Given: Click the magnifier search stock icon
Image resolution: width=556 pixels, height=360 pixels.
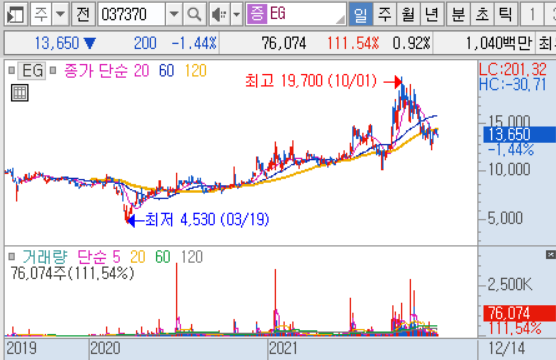Looking at the screenshot, I should click(194, 15).
